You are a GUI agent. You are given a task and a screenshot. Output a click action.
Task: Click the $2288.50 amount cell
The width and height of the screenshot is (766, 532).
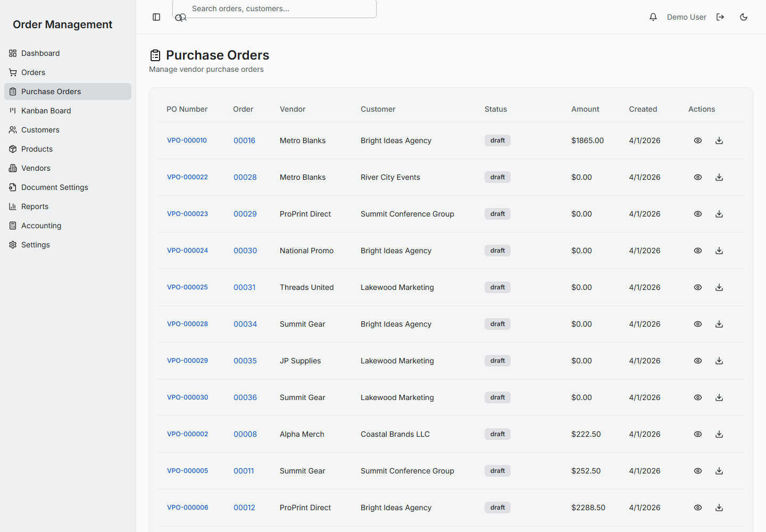(x=588, y=508)
